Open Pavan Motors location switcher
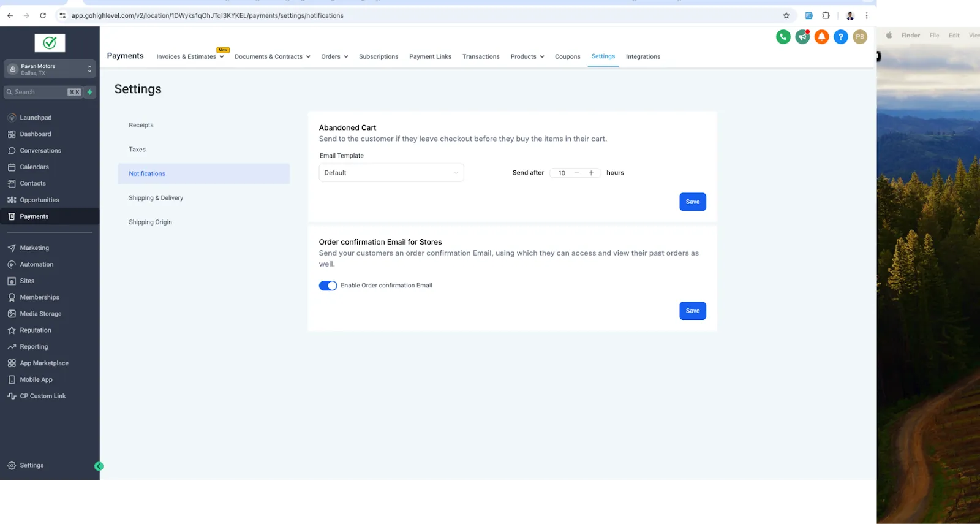 point(50,69)
